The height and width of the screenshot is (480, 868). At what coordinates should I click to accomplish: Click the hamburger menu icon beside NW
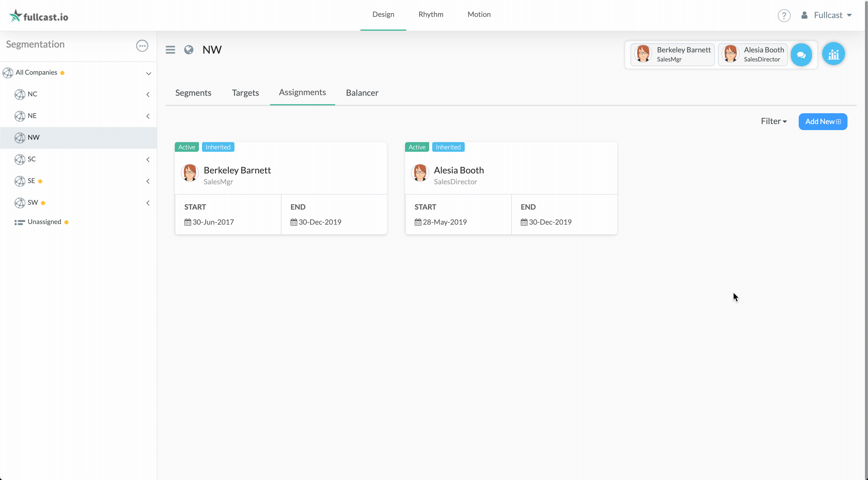[x=170, y=50]
